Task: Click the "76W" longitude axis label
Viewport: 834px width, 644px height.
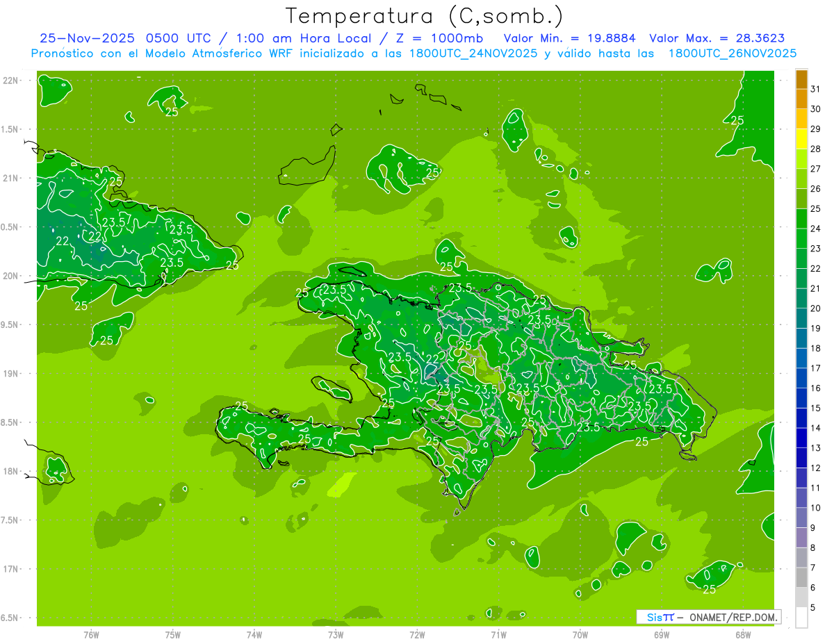Action: (x=91, y=635)
